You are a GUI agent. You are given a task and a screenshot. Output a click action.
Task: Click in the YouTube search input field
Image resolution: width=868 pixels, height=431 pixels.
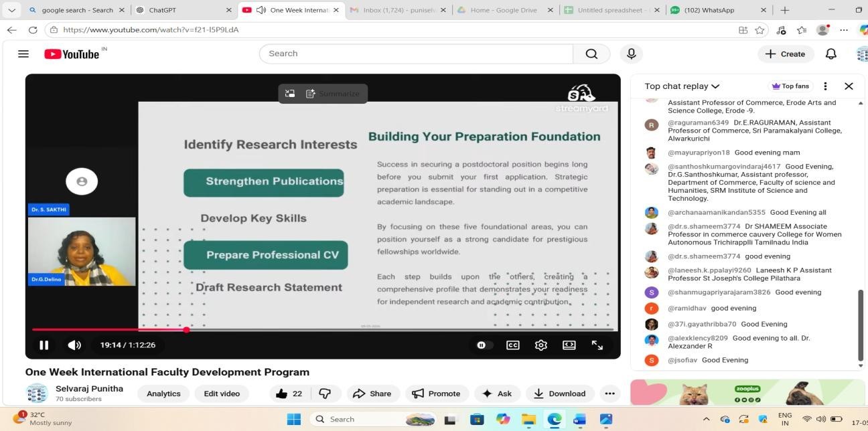[415, 54]
